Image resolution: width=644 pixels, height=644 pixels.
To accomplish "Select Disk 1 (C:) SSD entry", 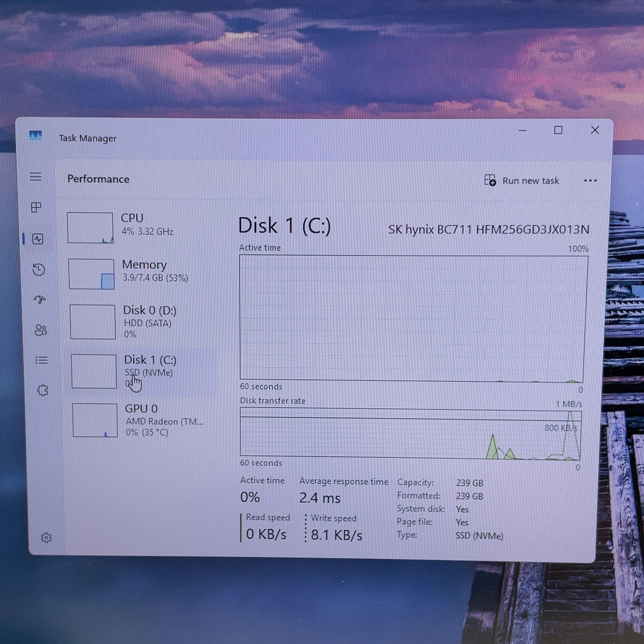I will [144, 371].
